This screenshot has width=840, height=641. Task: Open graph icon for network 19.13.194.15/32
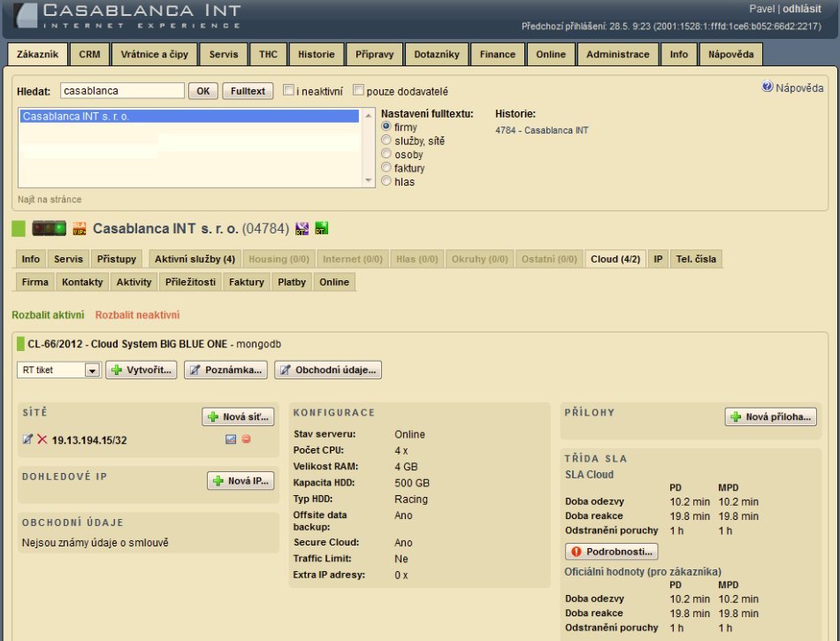[x=231, y=439]
